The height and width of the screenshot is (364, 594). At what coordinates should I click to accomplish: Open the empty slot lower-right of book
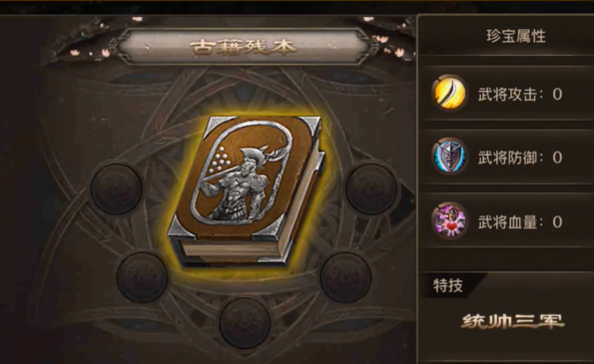[346, 277]
